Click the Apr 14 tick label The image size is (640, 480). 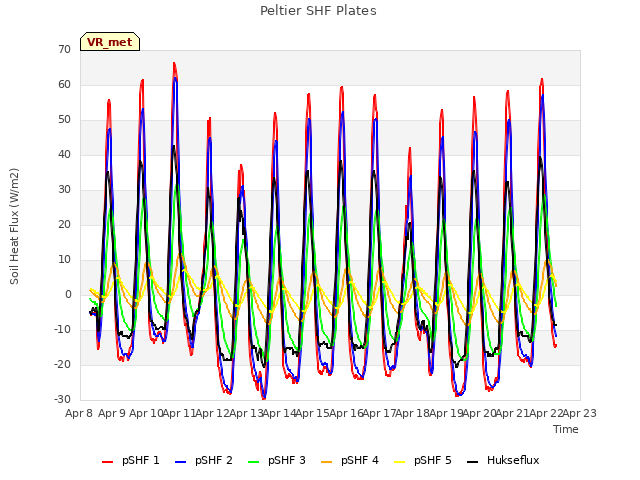279,413
